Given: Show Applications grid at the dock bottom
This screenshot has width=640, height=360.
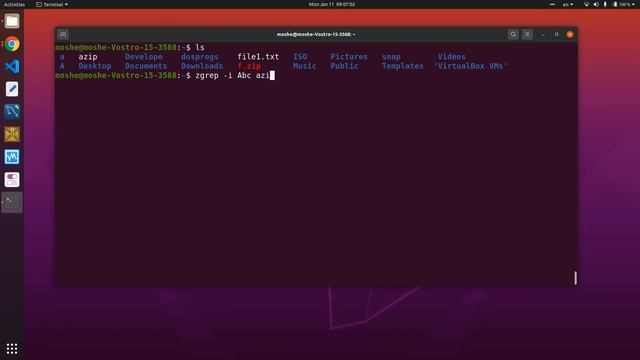Looking at the screenshot, I should [12, 348].
